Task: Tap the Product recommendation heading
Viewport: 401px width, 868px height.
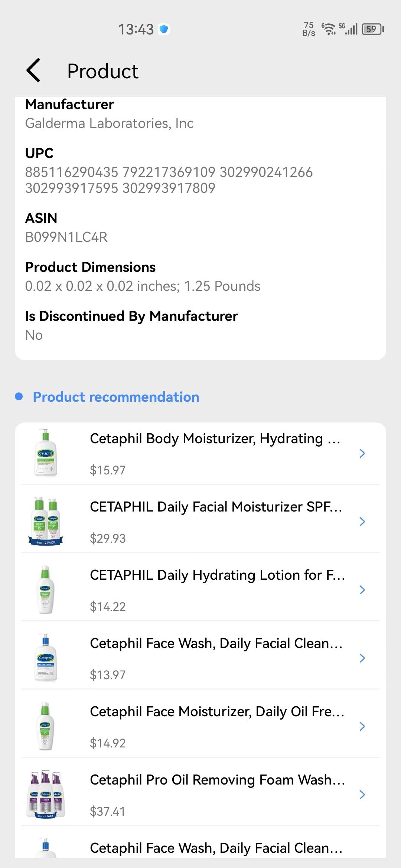Action: pyautogui.click(x=116, y=397)
